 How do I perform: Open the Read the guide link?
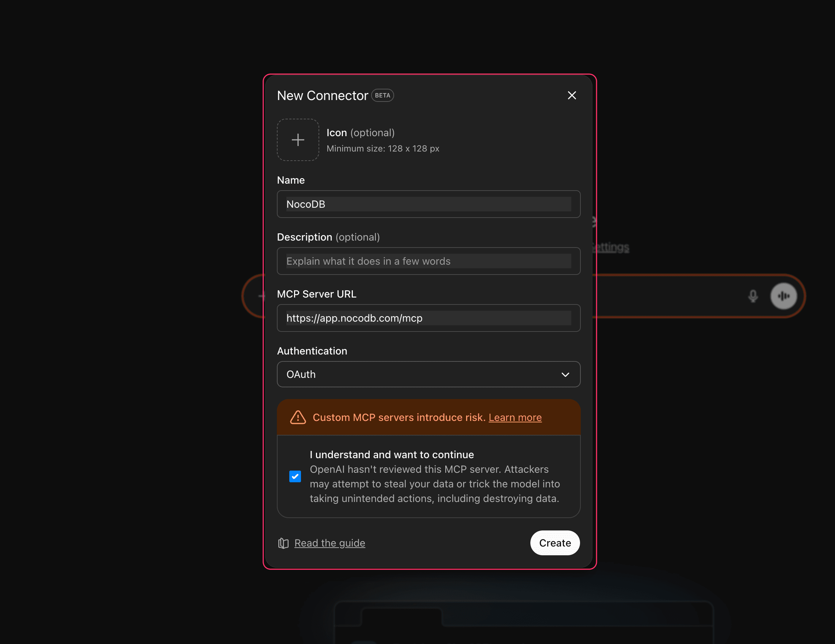329,543
